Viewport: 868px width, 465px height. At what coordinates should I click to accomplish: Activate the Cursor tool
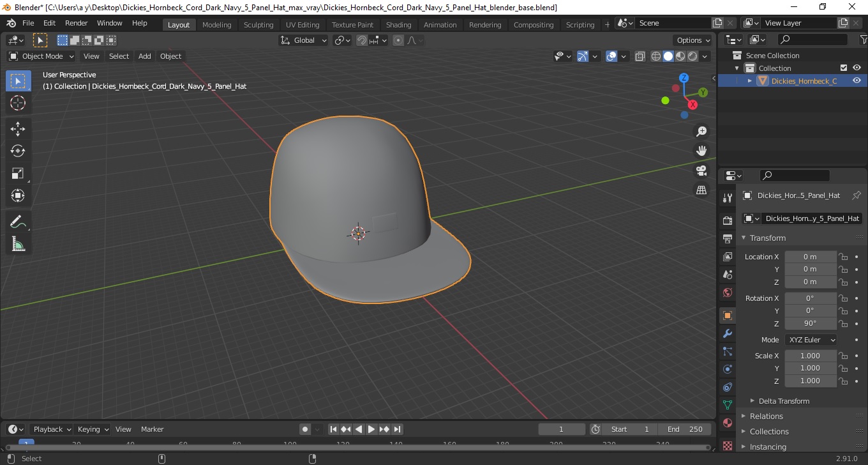(x=18, y=103)
